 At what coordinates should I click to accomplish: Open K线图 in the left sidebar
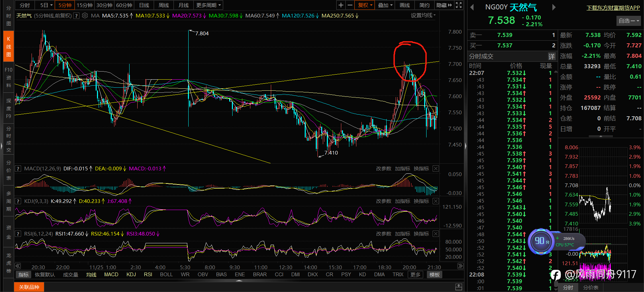[9, 46]
